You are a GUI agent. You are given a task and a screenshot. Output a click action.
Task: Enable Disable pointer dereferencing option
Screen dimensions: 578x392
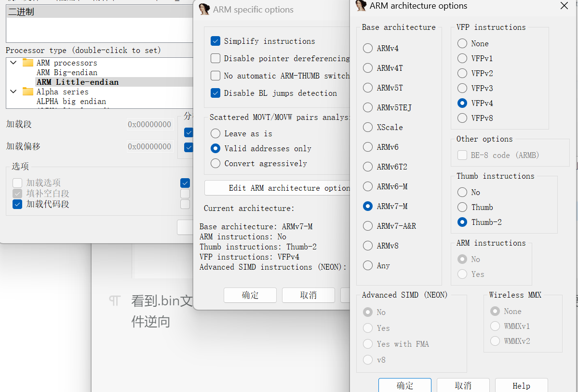coord(215,59)
